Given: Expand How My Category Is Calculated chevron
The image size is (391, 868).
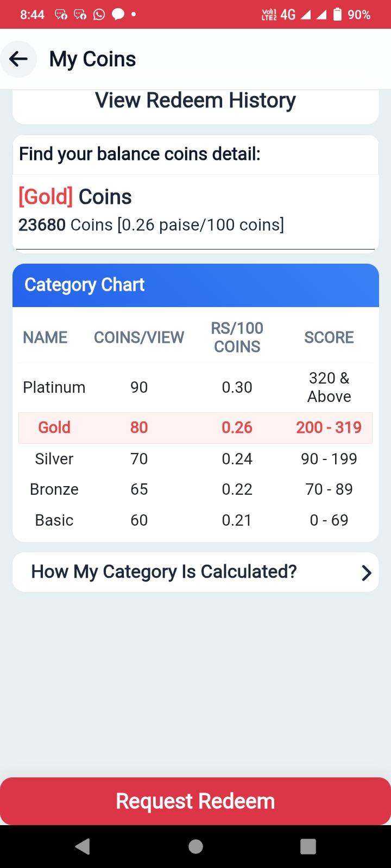Looking at the screenshot, I should point(367,572).
